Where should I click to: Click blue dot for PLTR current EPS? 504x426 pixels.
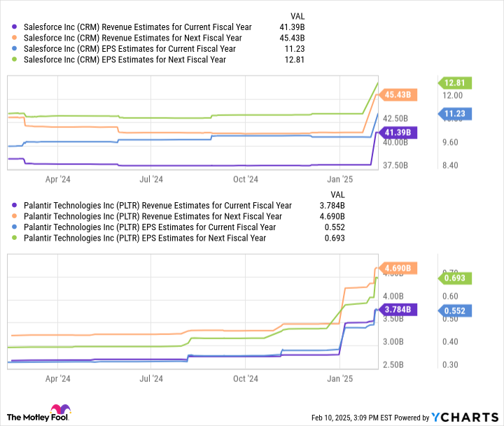coord(14,227)
